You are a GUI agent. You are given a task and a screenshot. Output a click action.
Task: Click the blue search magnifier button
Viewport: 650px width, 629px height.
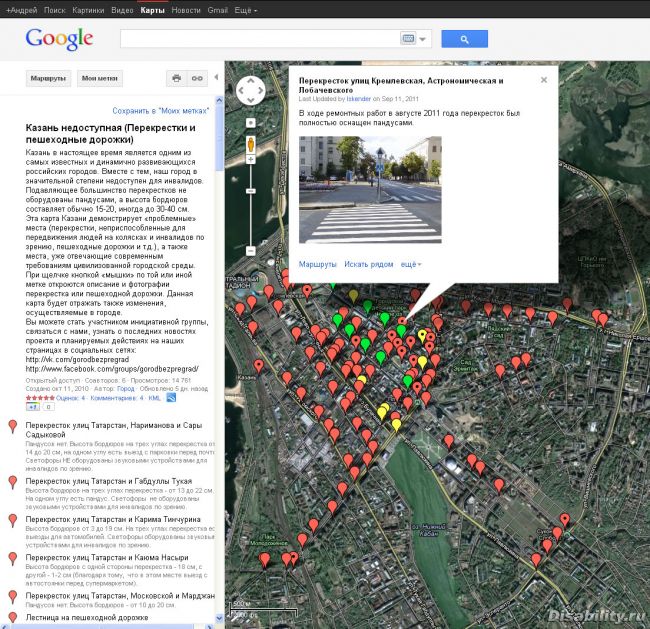[464, 39]
